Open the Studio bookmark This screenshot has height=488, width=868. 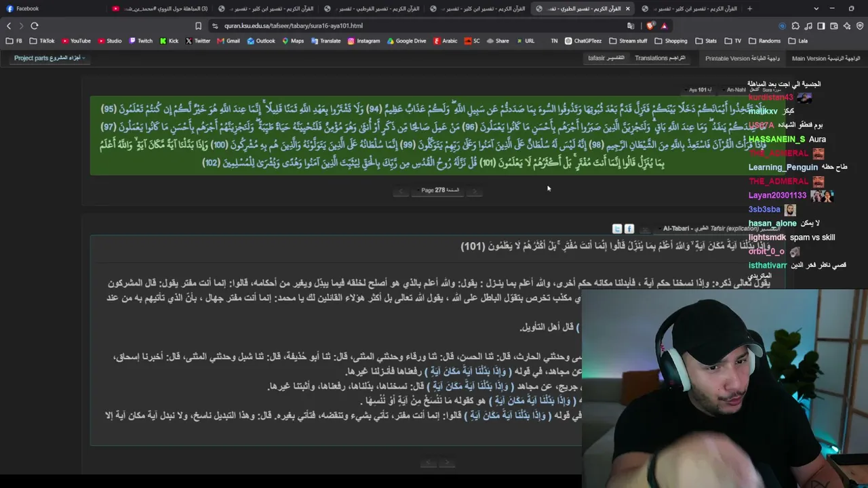click(109, 41)
